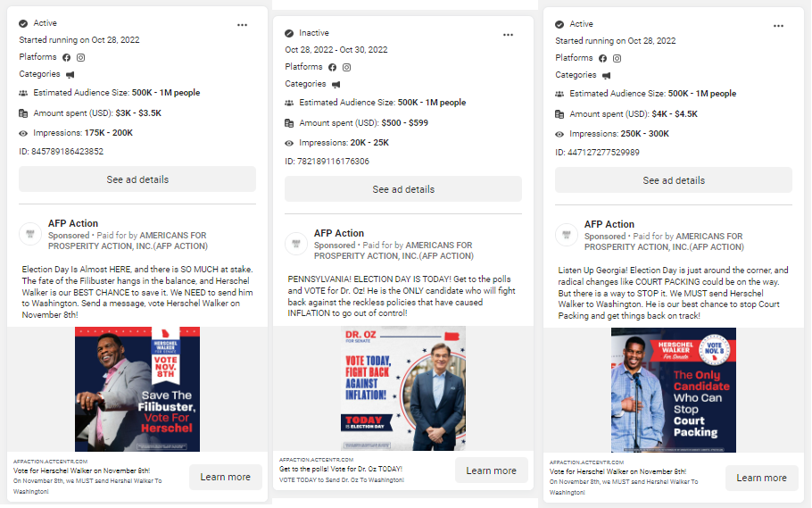This screenshot has height=508, width=812.
Task: Click Active status checkmark on first ad
Action: (23, 23)
